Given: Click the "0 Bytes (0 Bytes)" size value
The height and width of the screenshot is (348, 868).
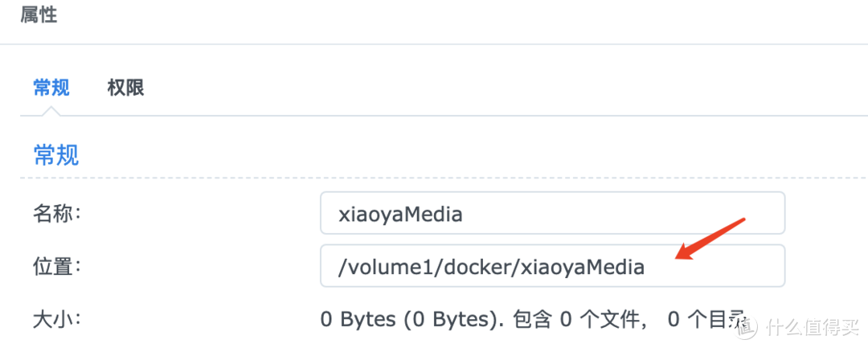Looking at the screenshot, I should tap(406, 320).
